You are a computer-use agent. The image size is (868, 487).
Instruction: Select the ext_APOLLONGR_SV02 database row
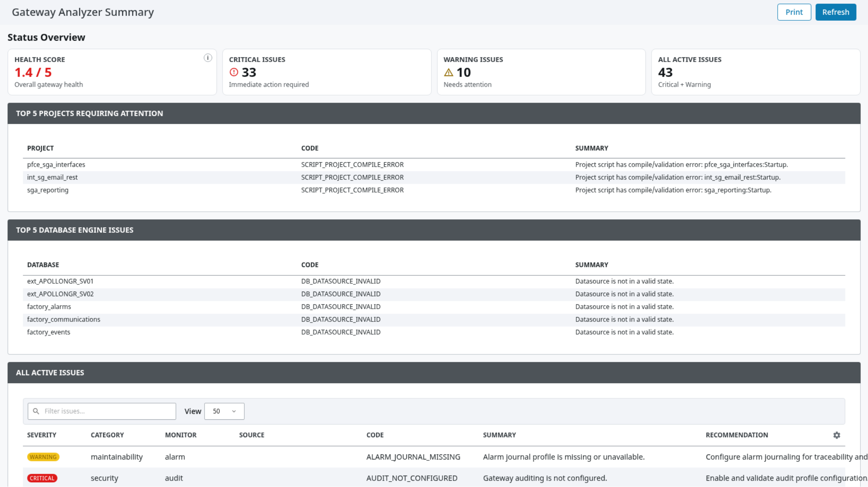[x=434, y=294]
